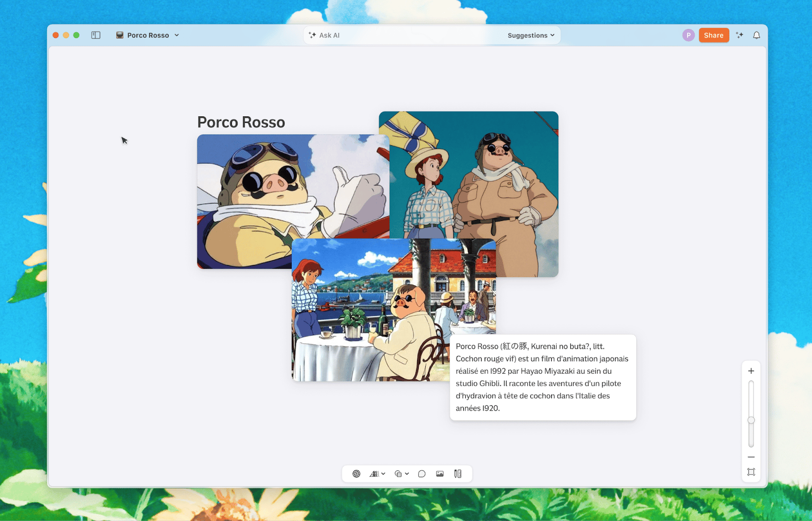
Task: Select the Porco Rosso heading text
Action: point(241,122)
